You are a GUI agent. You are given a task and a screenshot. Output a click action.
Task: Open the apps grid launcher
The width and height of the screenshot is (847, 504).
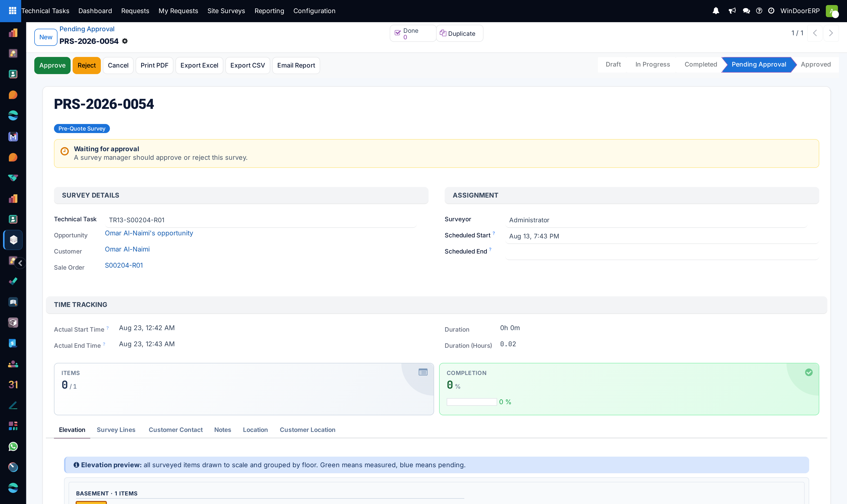(13, 11)
